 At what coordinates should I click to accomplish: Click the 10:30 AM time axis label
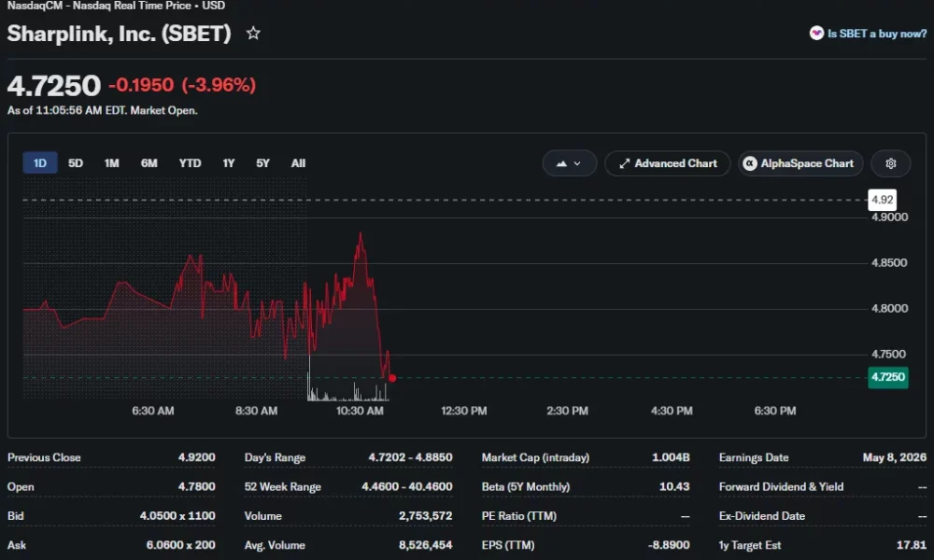[x=360, y=412]
